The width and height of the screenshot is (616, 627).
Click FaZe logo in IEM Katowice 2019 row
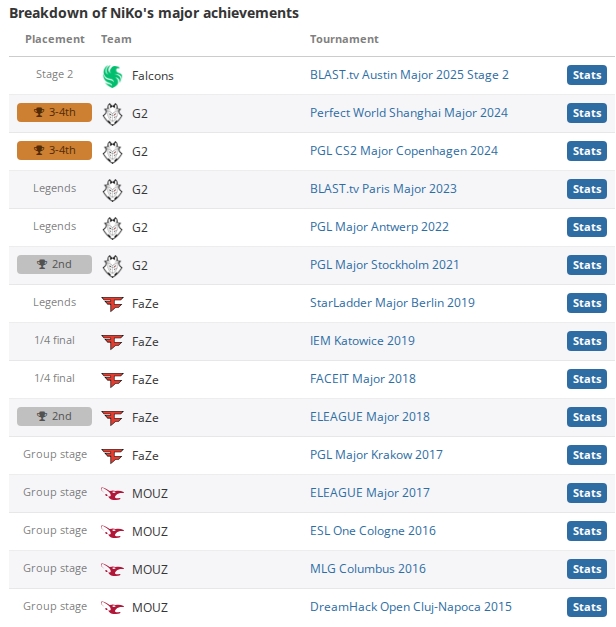(x=112, y=341)
